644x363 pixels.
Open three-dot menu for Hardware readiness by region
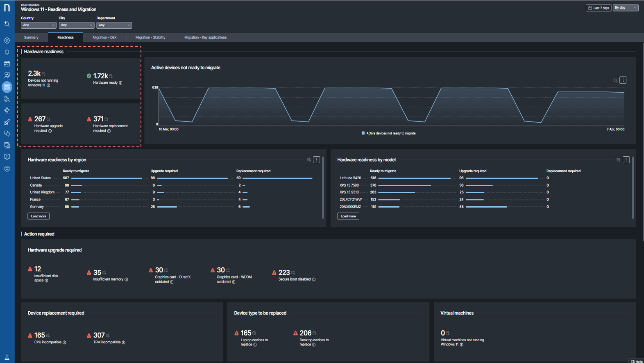tap(316, 160)
